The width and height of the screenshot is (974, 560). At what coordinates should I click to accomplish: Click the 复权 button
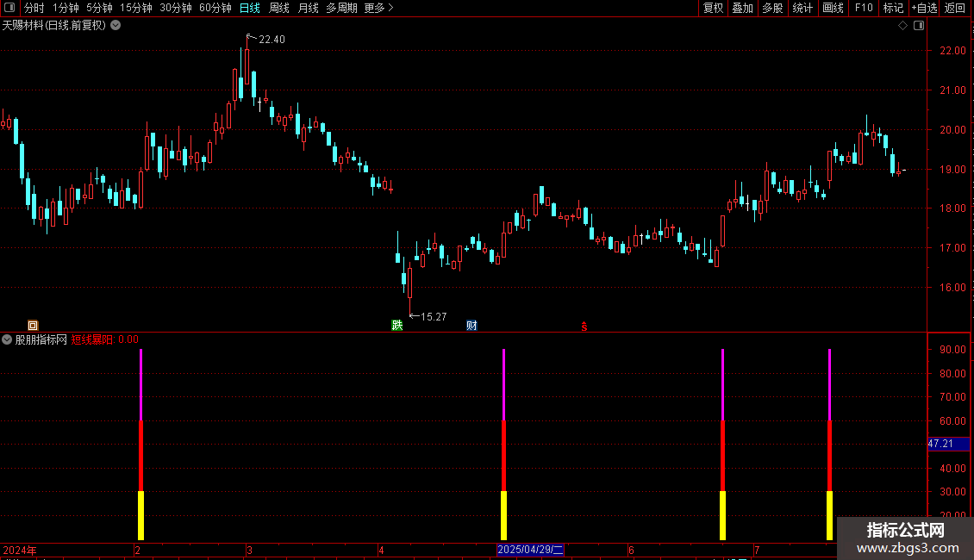(713, 8)
